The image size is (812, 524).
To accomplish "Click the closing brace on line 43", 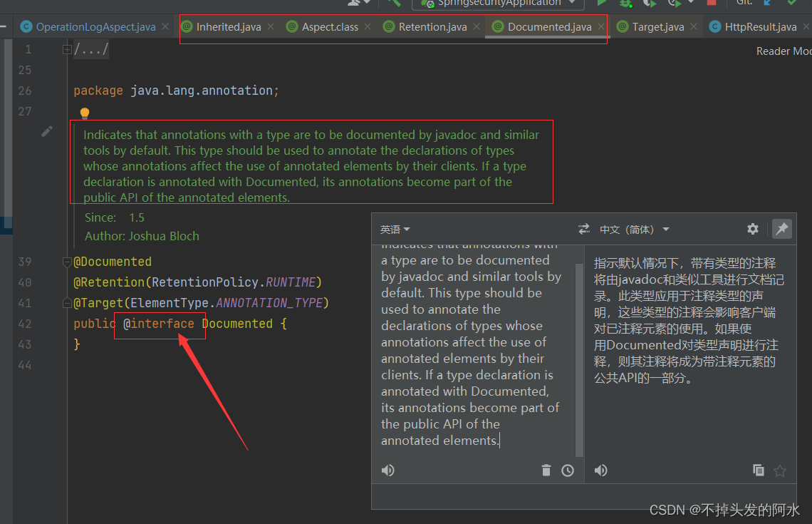I will pos(77,344).
